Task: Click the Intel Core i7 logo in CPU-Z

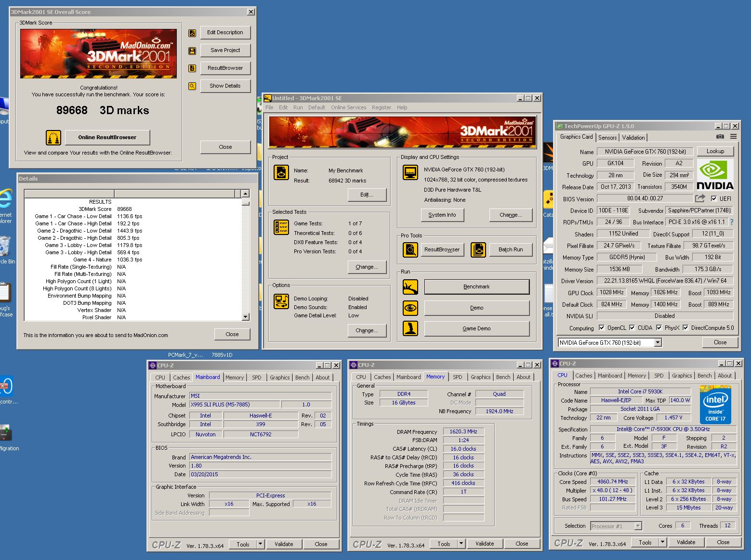Action: [x=715, y=404]
